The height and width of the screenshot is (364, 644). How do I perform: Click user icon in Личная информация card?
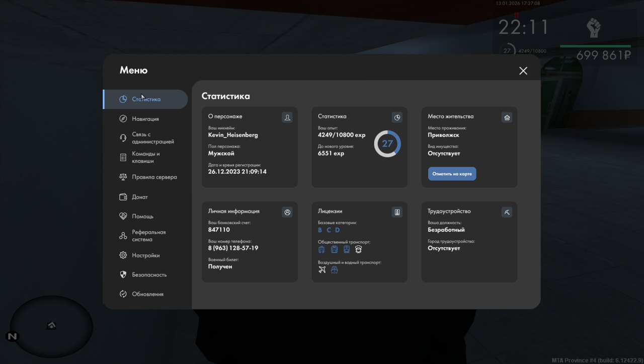click(x=287, y=212)
